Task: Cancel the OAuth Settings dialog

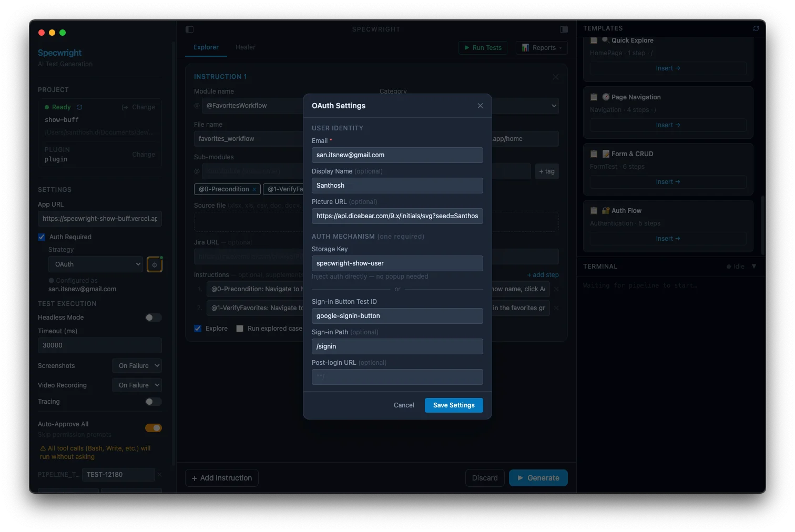Action: (x=404, y=405)
